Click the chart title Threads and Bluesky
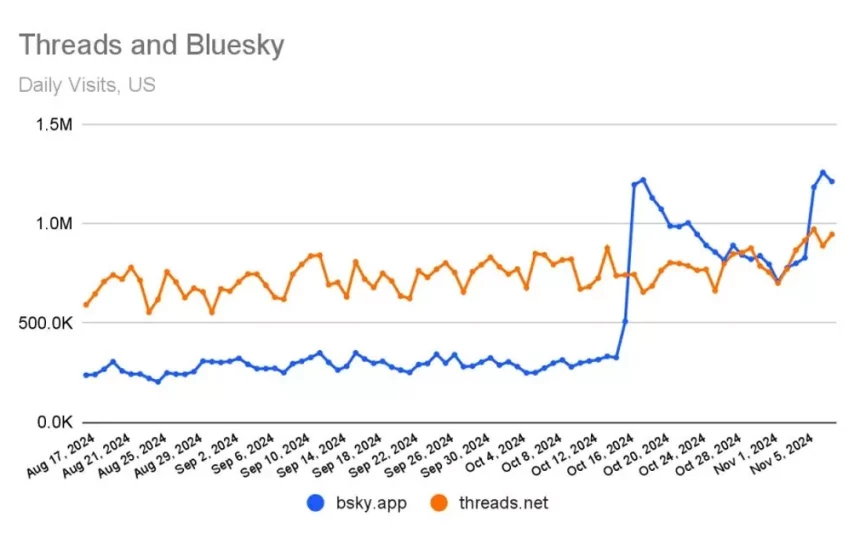Viewport: 854px width, 540px height. (151, 45)
